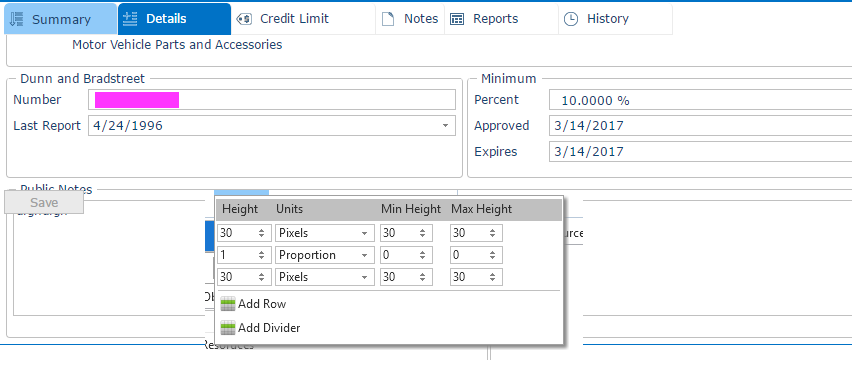Step the Proportion row Max Height

pos(492,255)
